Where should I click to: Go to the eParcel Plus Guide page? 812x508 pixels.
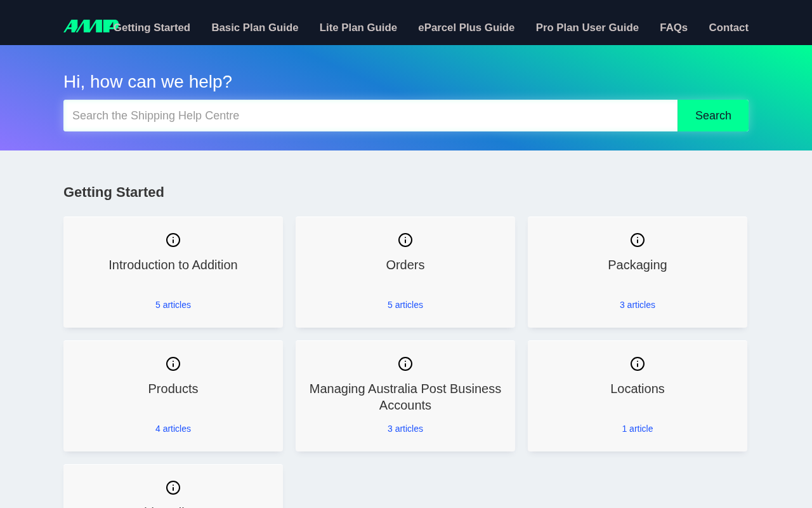click(x=466, y=28)
